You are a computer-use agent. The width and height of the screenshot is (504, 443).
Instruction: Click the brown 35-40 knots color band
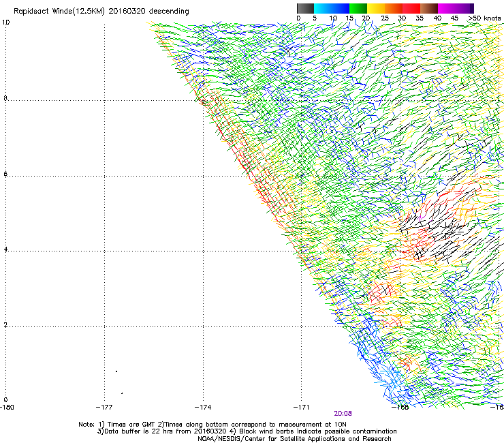pyautogui.click(x=429, y=8)
